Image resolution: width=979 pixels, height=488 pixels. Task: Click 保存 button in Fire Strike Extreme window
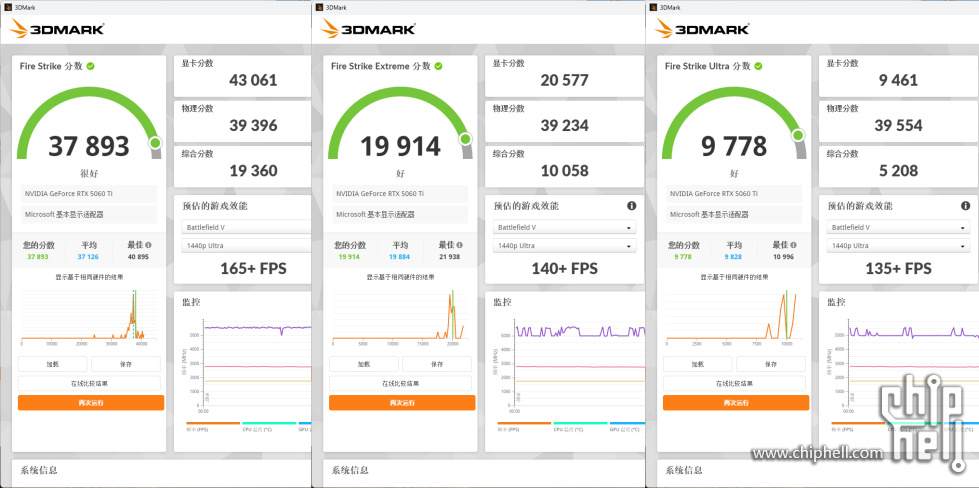pyautogui.click(x=437, y=364)
